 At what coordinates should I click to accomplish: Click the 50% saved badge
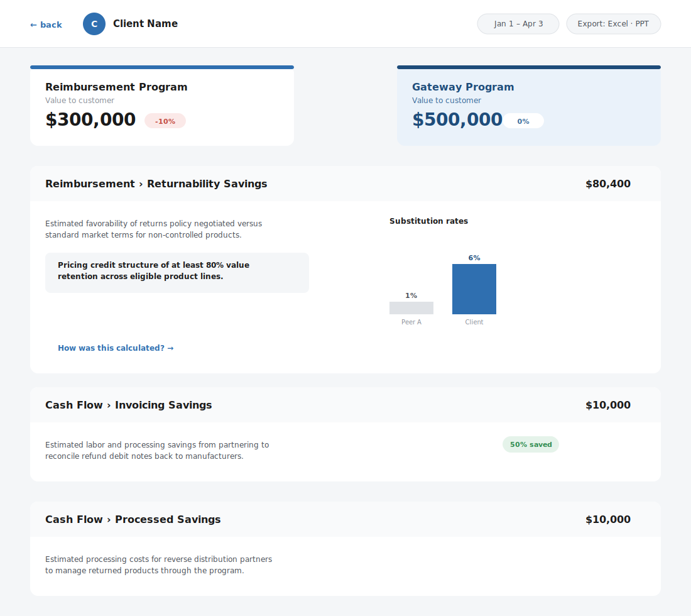[531, 444]
